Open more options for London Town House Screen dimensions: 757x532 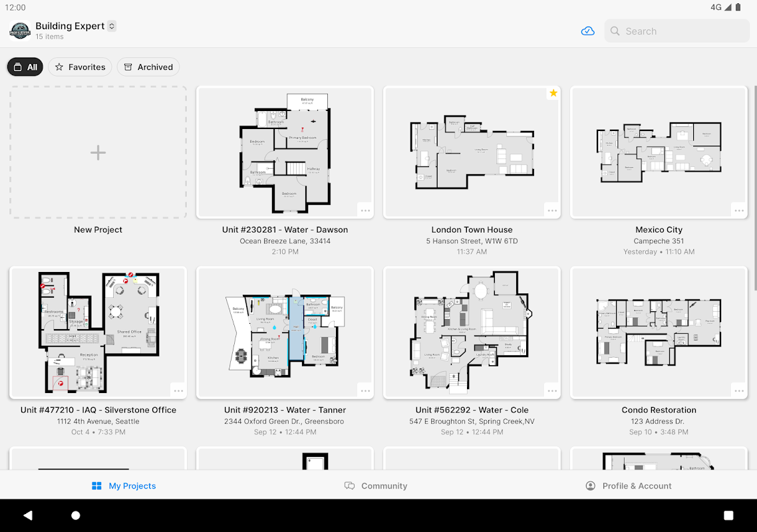(x=552, y=211)
